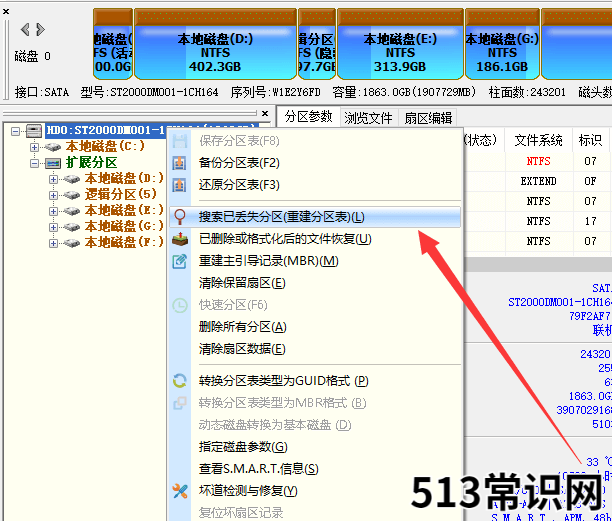Click the drive icon beside 本地磁盘(C:)
This screenshot has width=612, height=523.
click(53, 147)
